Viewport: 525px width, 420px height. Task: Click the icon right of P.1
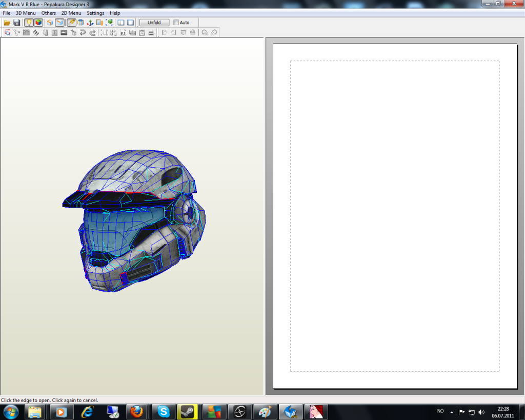[x=133, y=32]
